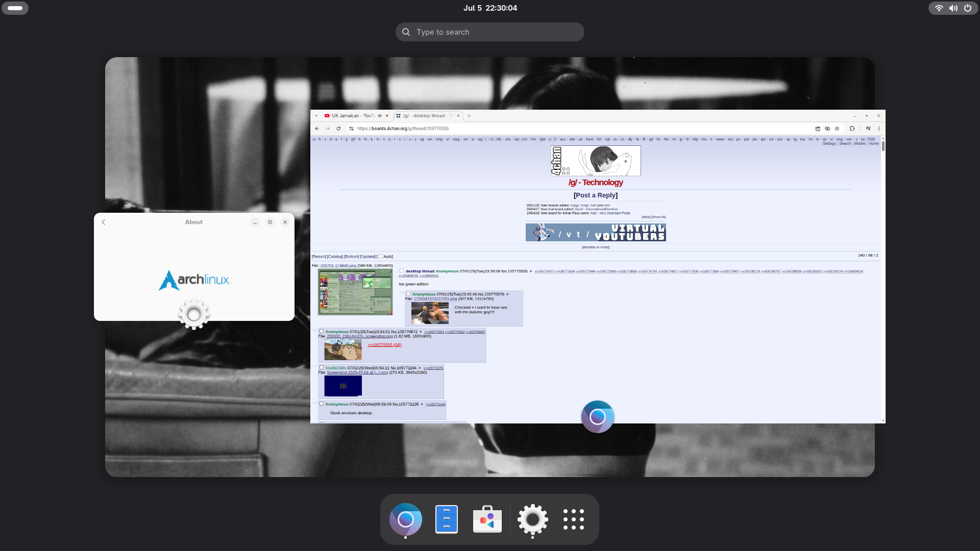Switch to the /g/ desktop thread tab
Viewport: 980px width, 551px height.
pos(428,116)
